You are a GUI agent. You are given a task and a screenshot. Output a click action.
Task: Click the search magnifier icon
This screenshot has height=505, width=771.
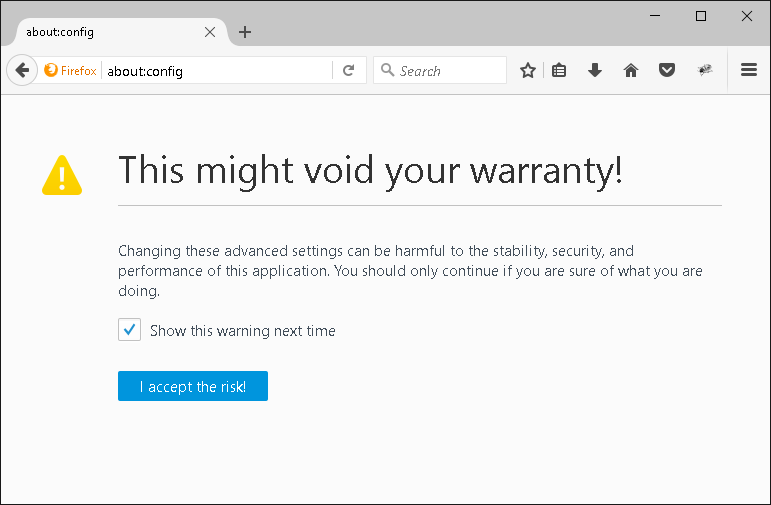coord(387,70)
